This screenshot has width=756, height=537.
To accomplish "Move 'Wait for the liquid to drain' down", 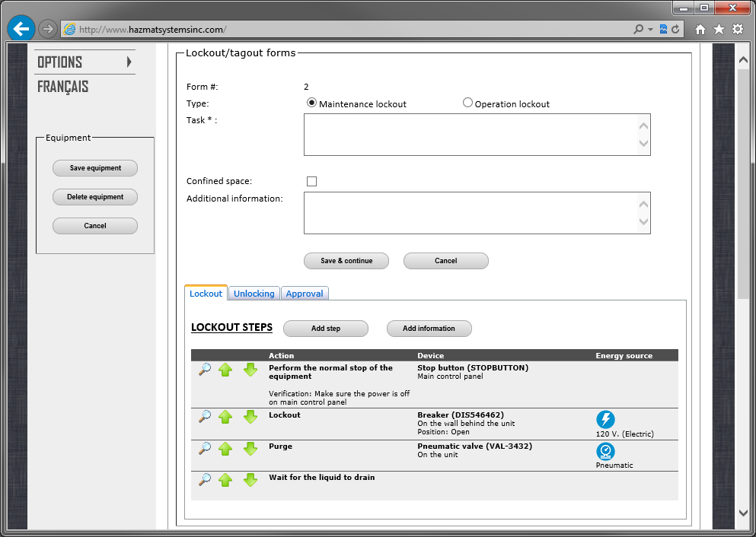I will pyautogui.click(x=250, y=480).
